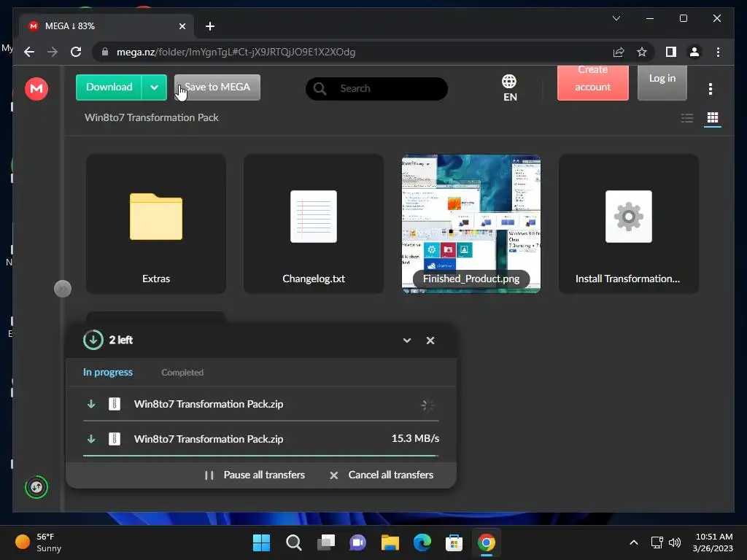747x560 pixels.
Task: Click the green Download button
Action: pos(109,87)
